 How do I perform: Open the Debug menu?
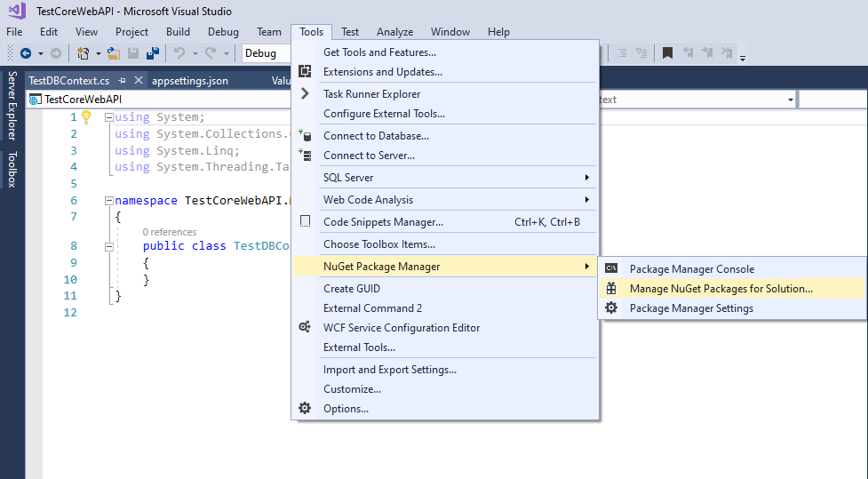click(223, 32)
